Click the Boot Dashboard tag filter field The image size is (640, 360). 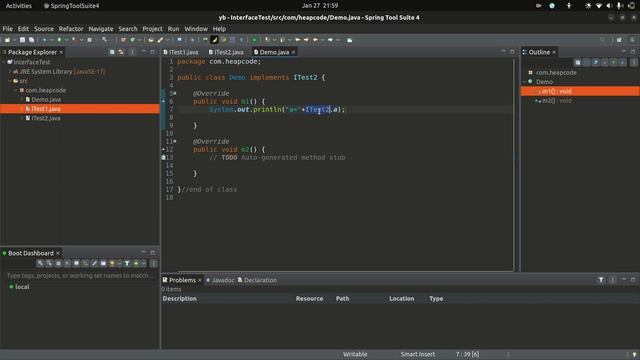[80, 276]
